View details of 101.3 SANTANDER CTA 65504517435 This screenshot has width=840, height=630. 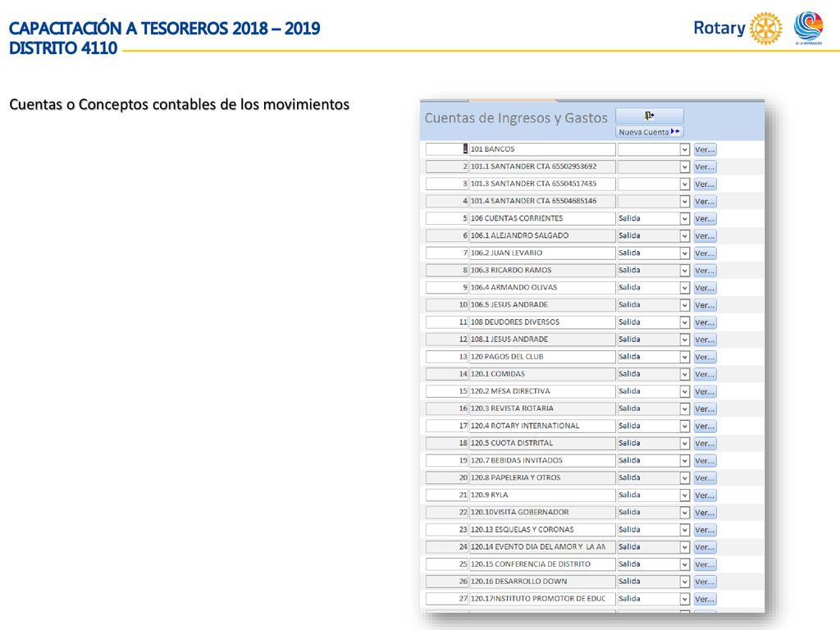705,184
